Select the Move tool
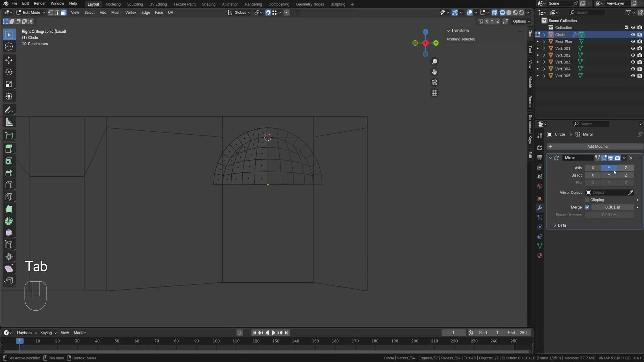 coord(9,60)
